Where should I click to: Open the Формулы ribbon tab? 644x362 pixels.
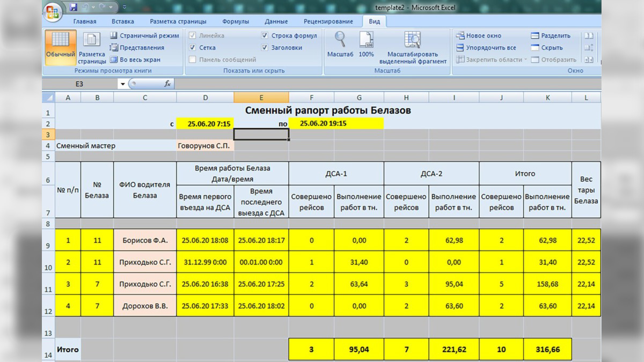point(235,21)
